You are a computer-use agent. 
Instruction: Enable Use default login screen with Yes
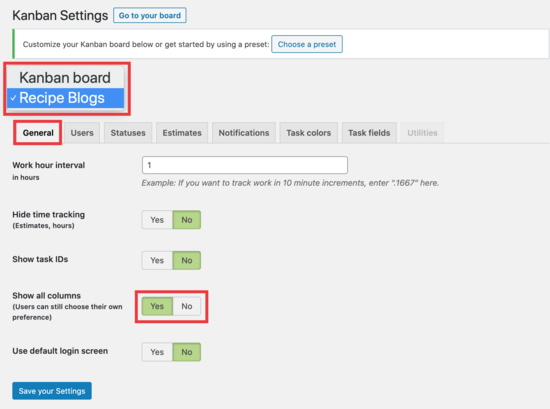coord(157,352)
